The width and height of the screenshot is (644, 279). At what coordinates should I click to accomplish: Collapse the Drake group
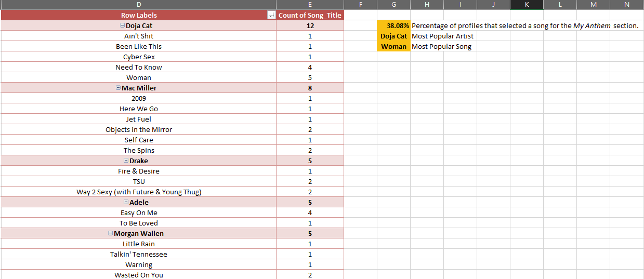(x=126, y=161)
